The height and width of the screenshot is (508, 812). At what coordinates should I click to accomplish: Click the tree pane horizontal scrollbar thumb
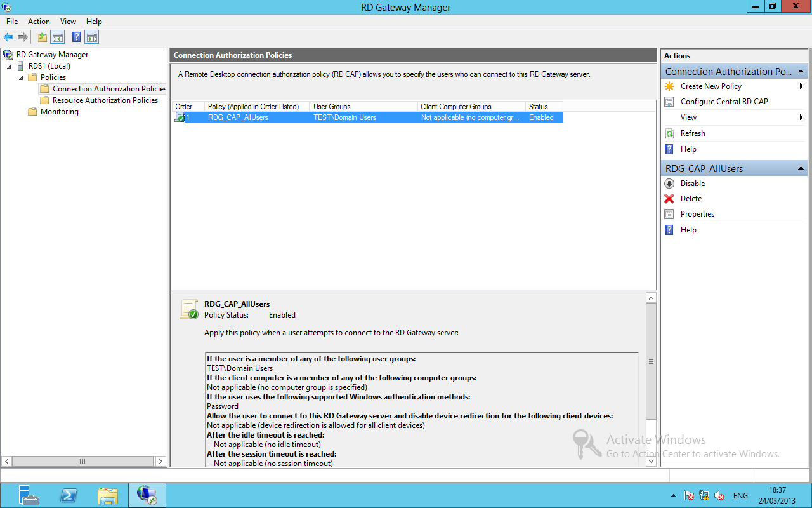pos(82,462)
